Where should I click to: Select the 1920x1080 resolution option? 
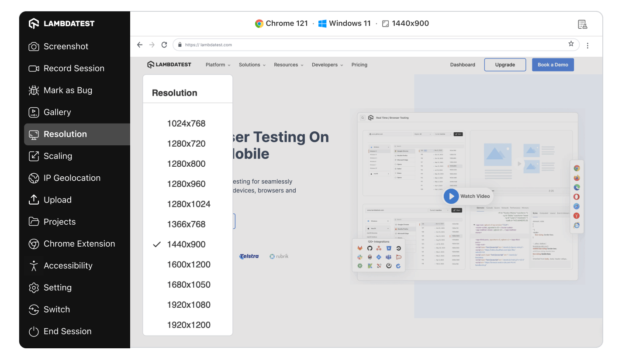(189, 305)
